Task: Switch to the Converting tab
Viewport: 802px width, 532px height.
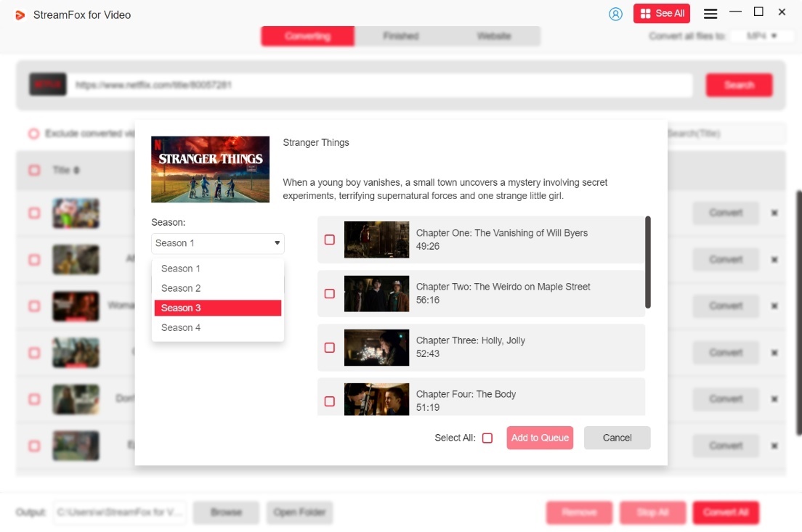Action: tap(307, 36)
